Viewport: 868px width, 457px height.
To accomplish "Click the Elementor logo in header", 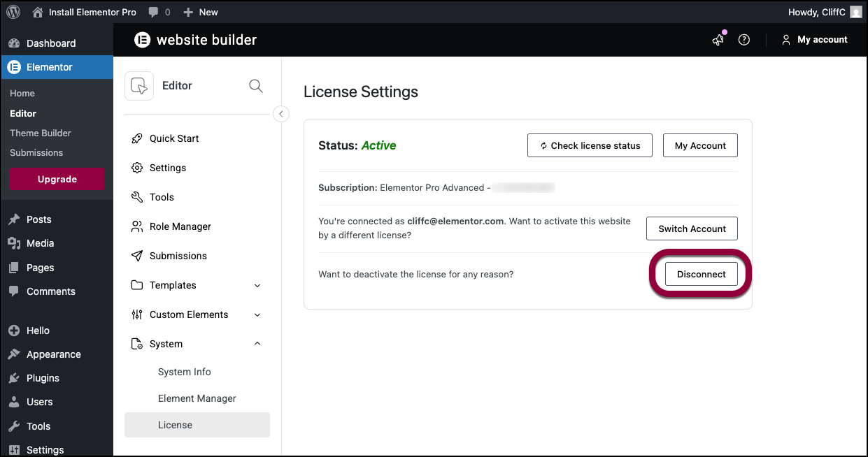I will (142, 40).
